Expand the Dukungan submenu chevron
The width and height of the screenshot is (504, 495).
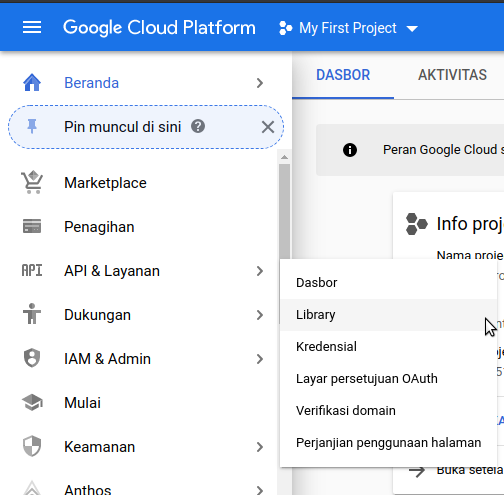[x=260, y=315]
